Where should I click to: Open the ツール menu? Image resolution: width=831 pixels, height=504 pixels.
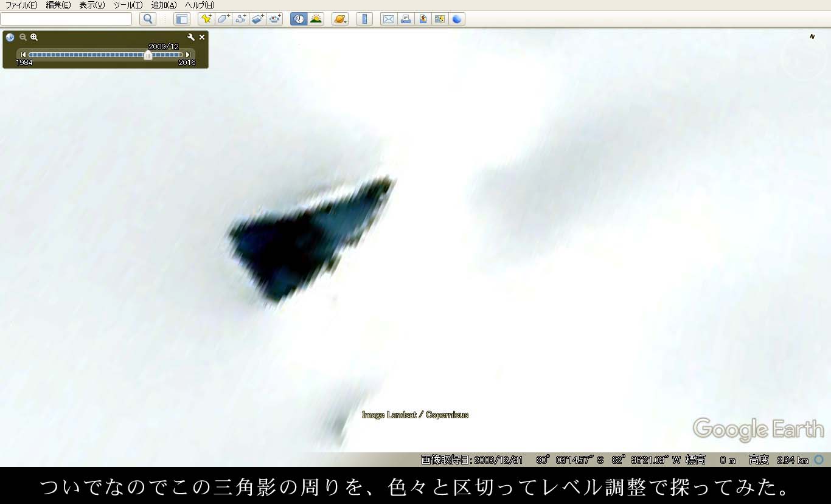[128, 5]
